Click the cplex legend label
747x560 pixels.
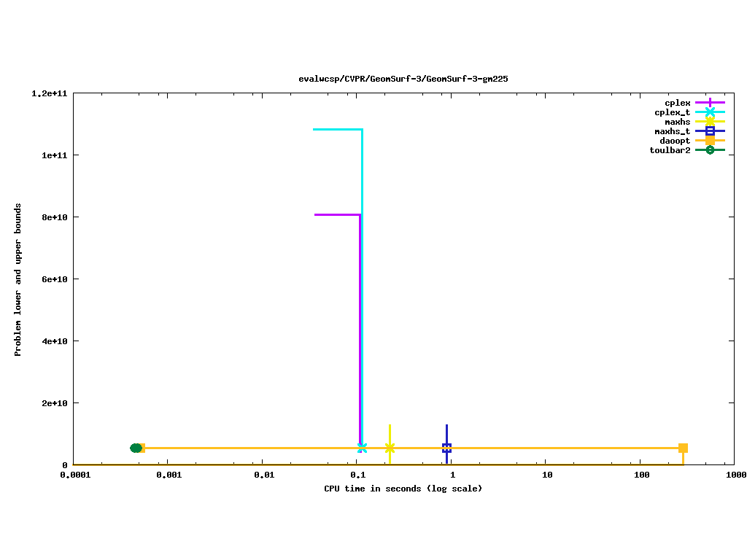click(677, 103)
